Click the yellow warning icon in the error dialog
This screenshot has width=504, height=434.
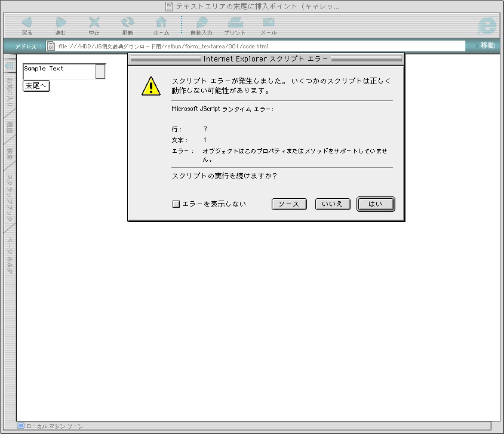[x=151, y=86]
